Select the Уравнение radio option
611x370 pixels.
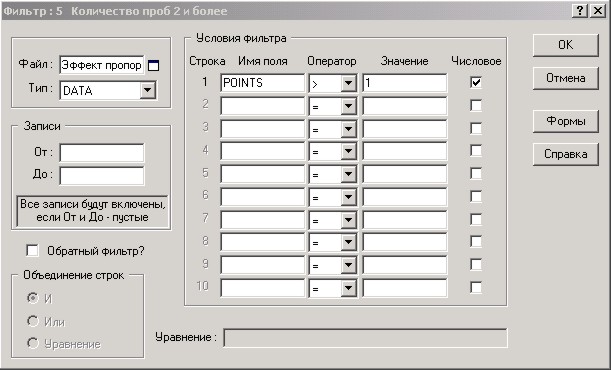[33, 344]
